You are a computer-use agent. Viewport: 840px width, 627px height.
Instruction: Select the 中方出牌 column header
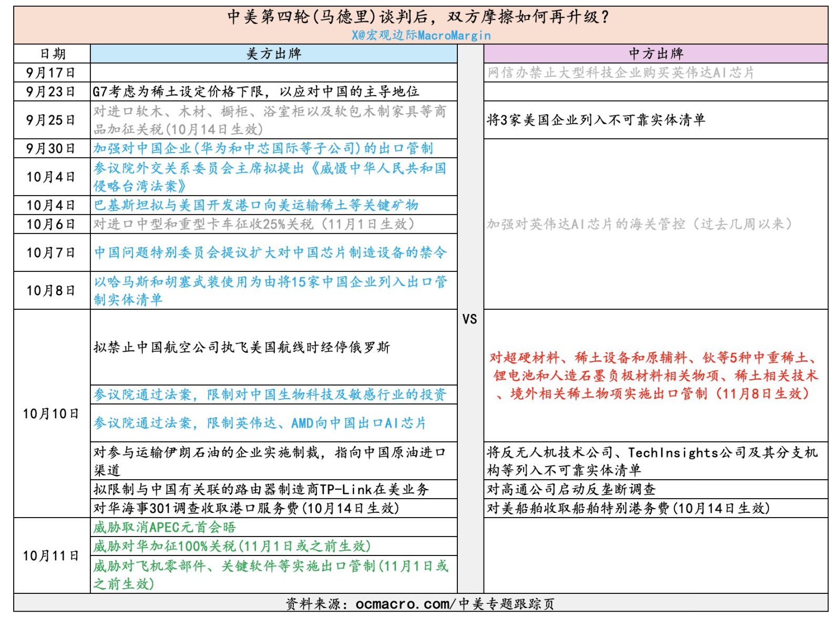click(x=655, y=54)
